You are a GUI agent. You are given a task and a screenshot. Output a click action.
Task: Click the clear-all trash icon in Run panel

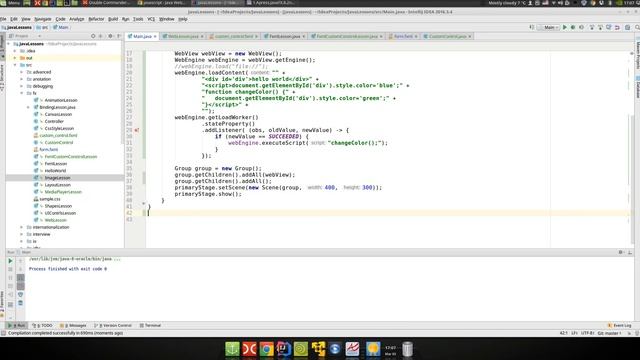(x=20, y=303)
